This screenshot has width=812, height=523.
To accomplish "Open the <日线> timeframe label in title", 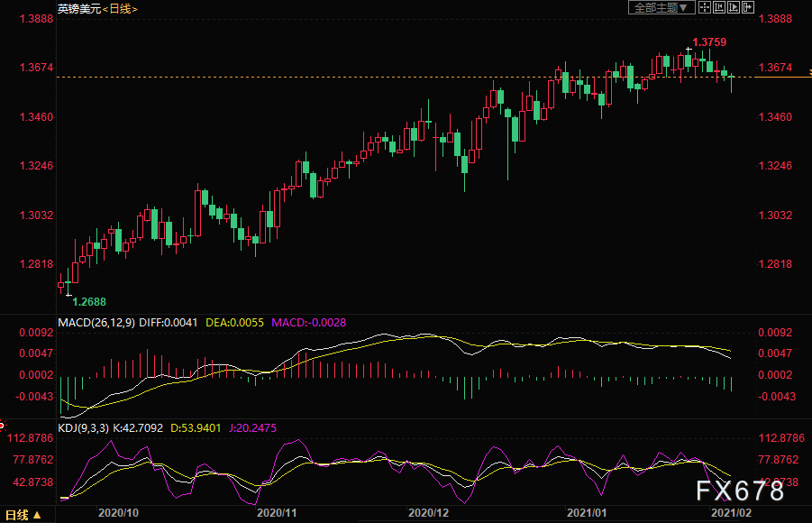I will point(120,9).
